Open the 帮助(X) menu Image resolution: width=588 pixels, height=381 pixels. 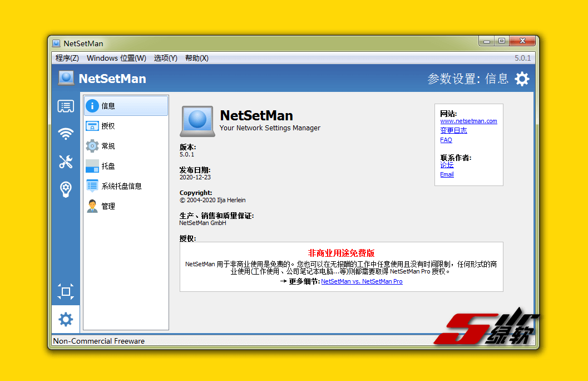(x=197, y=58)
